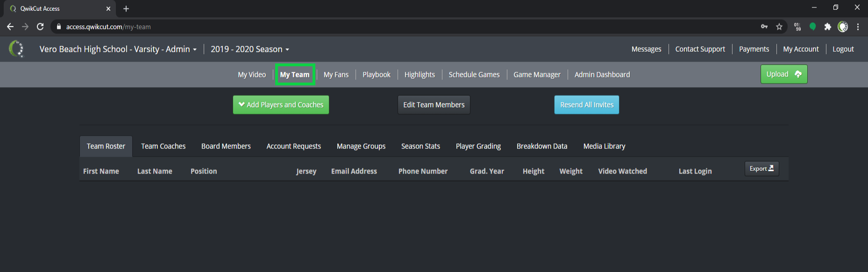868x272 pixels.
Task: Select the My Team menu item
Action: click(x=295, y=75)
